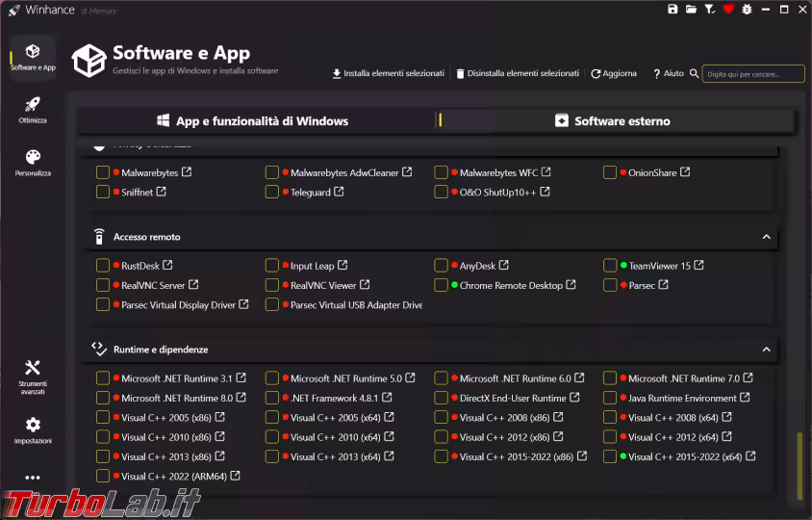Click Installa elementi selezionati button
Screen dimensions: 812x520
pos(388,73)
